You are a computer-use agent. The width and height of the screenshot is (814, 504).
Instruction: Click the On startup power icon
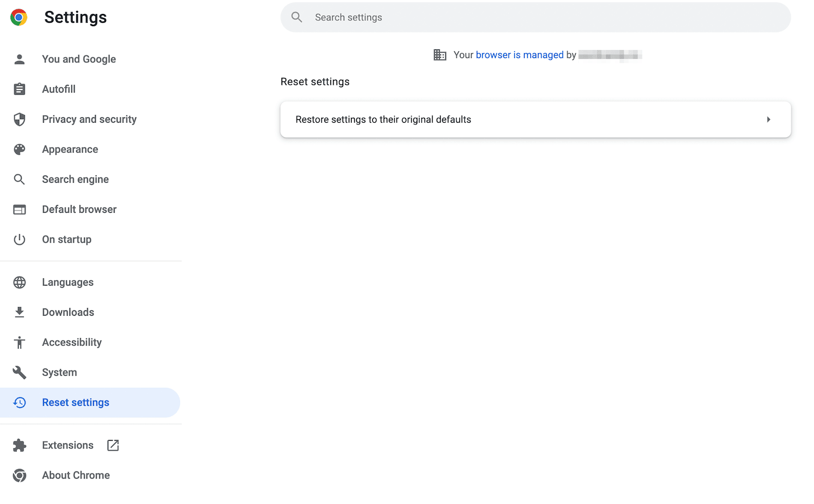coord(19,239)
